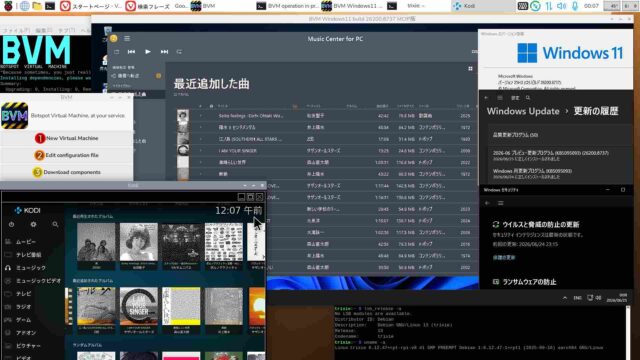Image resolution: width=640 pixels, height=360 pixels.
Task: Expand Windows tray hidden icons chevron
Action: [x=565, y=298]
